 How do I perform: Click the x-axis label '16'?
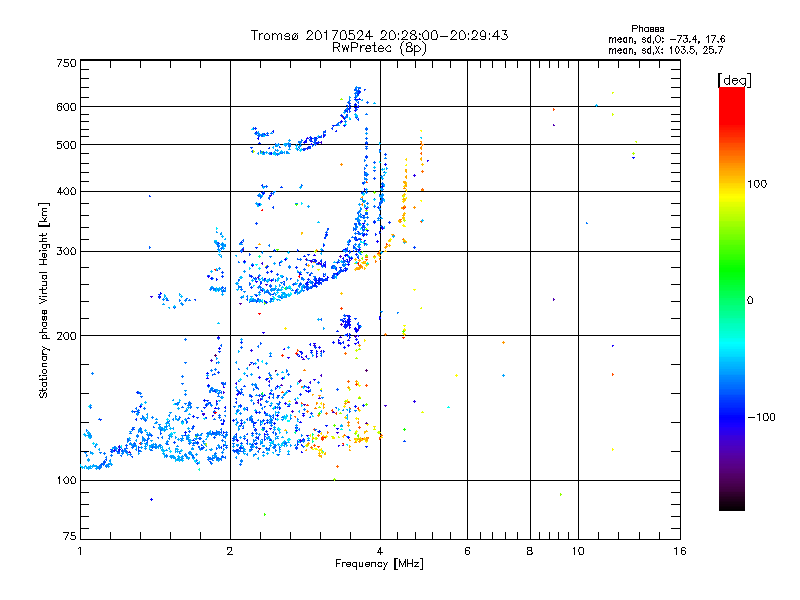[x=680, y=551]
